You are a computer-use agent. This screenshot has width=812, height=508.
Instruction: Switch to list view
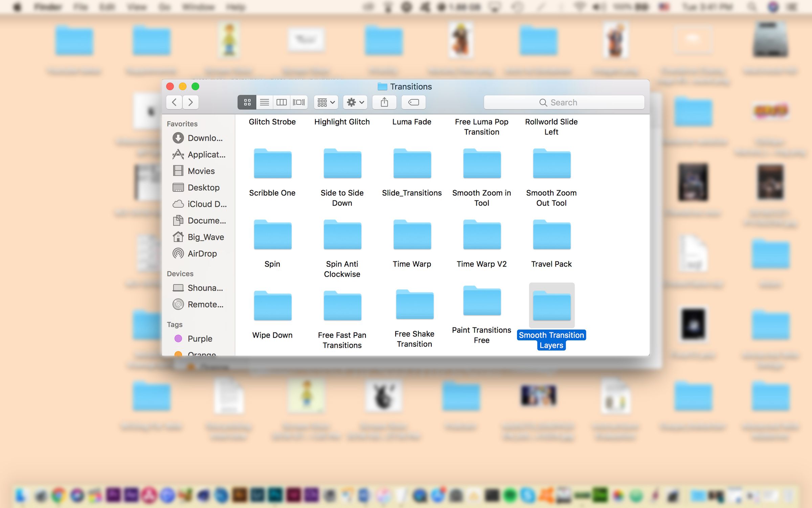pyautogui.click(x=264, y=102)
